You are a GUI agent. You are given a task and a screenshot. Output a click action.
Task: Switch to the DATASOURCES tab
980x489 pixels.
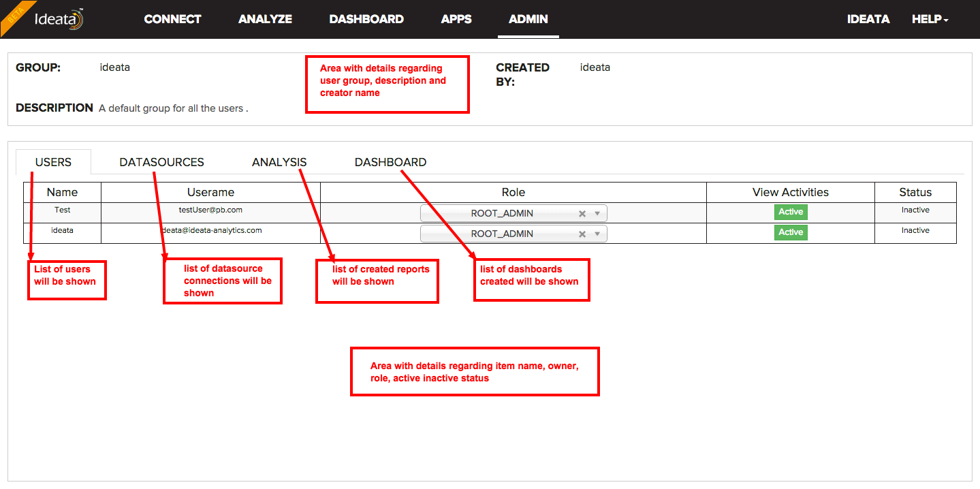click(161, 162)
